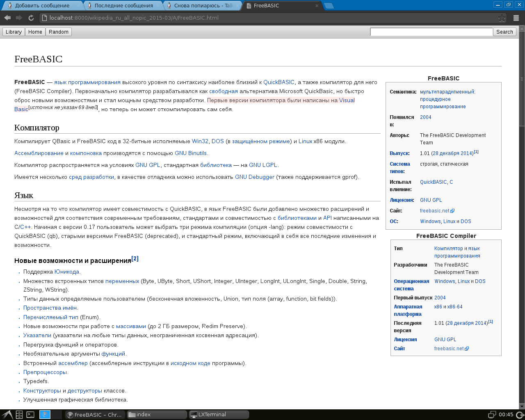Switch to the 'index' window in the taskbar
Image resolution: width=525 pixels, height=420 pixels.
tap(157, 415)
